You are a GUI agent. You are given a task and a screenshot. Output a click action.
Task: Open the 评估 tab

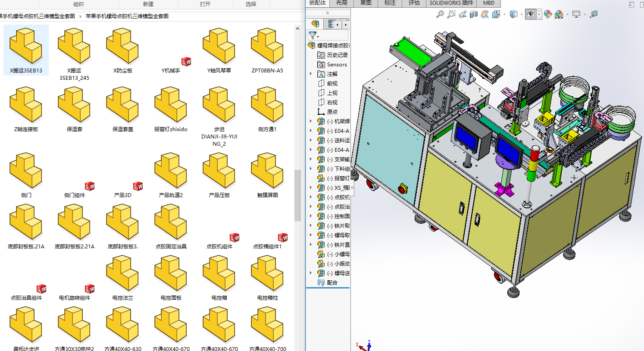[414, 3]
